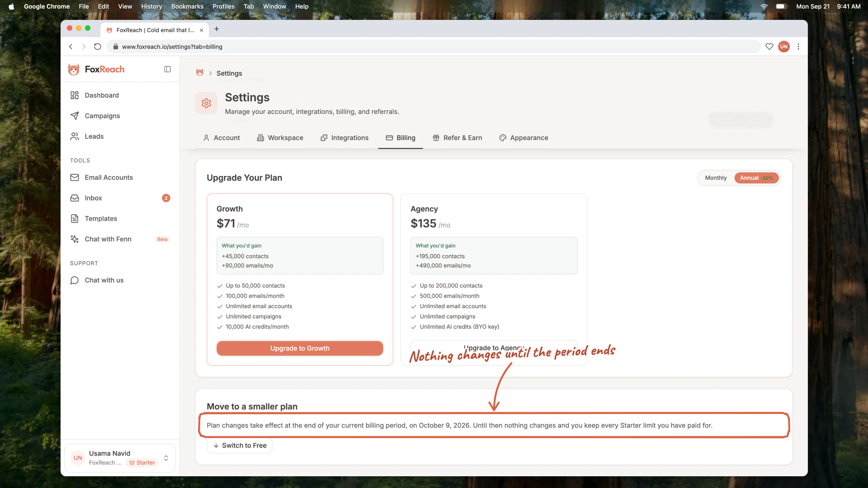This screenshot has width=868, height=488.
Task: Click the Beta badge next to Fenn
Action: [162, 239]
